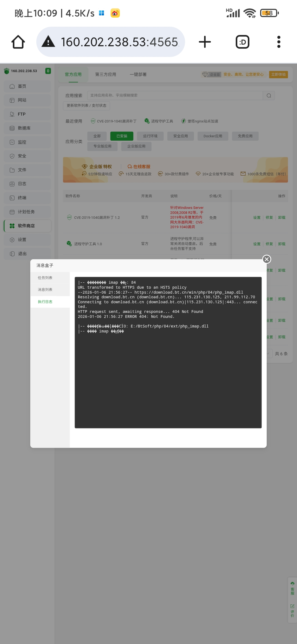The image size is (297, 644).
Task: Switch to 任务列表 tab in message box
Action: (x=50, y=278)
